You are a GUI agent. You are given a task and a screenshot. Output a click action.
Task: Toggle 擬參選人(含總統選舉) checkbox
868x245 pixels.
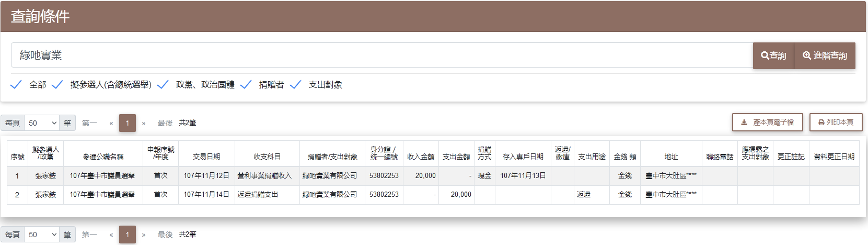pos(57,85)
